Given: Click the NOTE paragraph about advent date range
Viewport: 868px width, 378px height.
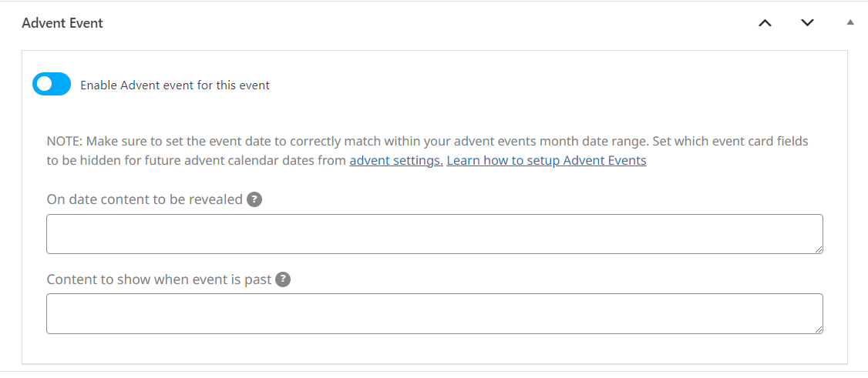Looking at the screenshot, I should [x=427, y=151].
